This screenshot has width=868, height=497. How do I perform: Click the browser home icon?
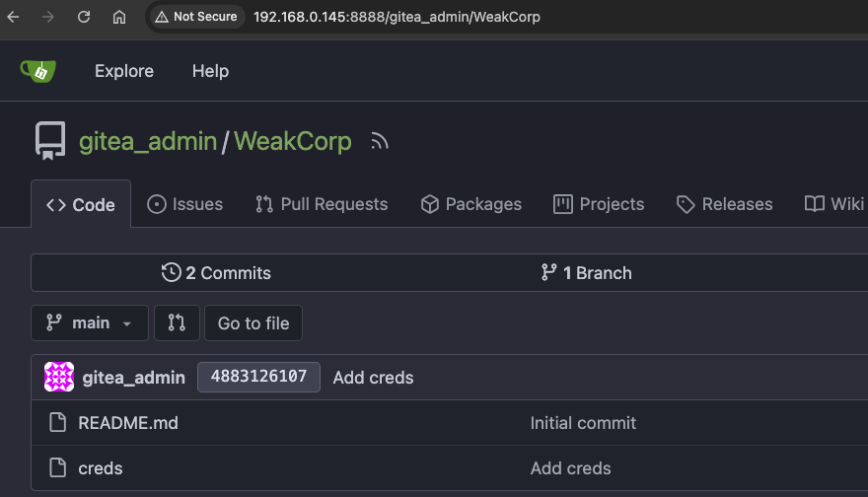119,17
